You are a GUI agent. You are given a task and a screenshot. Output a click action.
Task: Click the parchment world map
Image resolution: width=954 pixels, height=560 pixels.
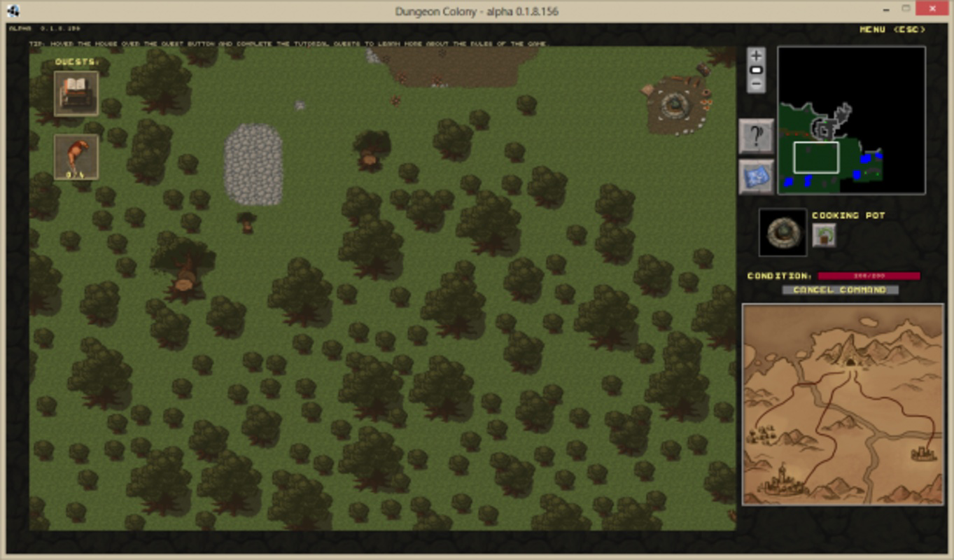coord(843,405)
